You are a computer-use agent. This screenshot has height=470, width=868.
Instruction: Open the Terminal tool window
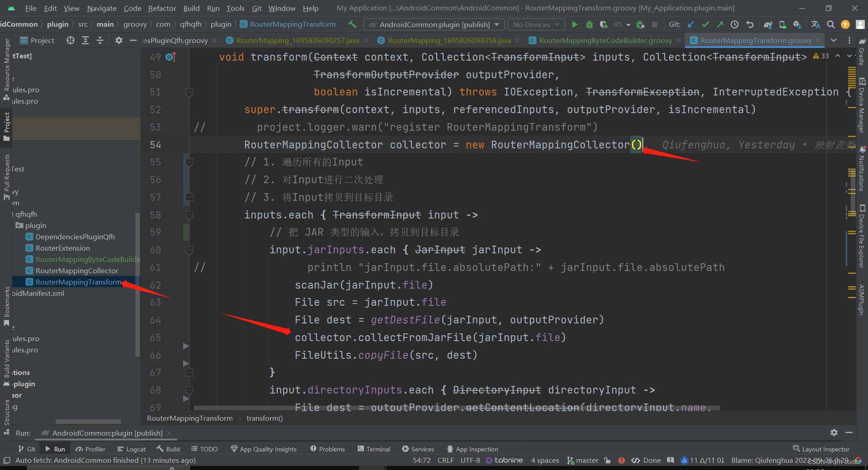coord(374,449)
